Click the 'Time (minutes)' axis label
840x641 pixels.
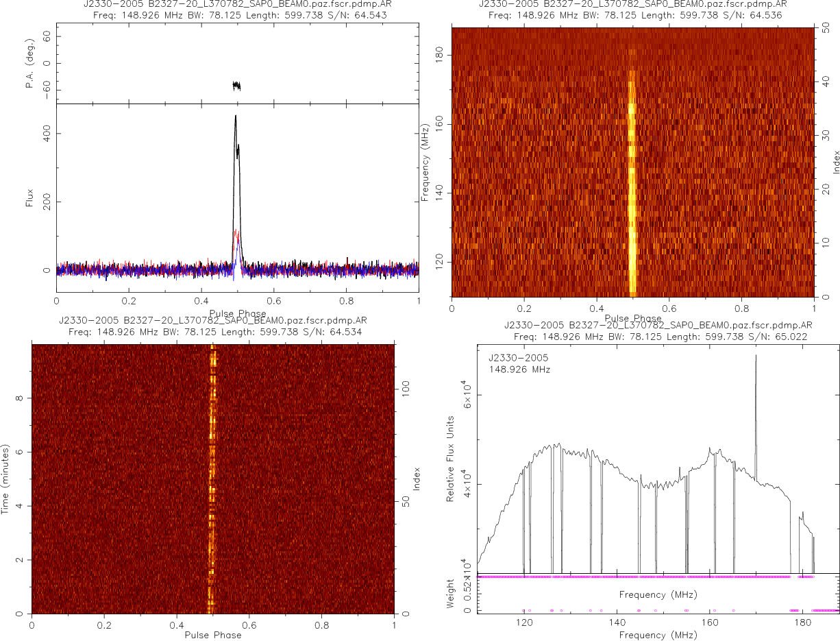coord(5,478)
